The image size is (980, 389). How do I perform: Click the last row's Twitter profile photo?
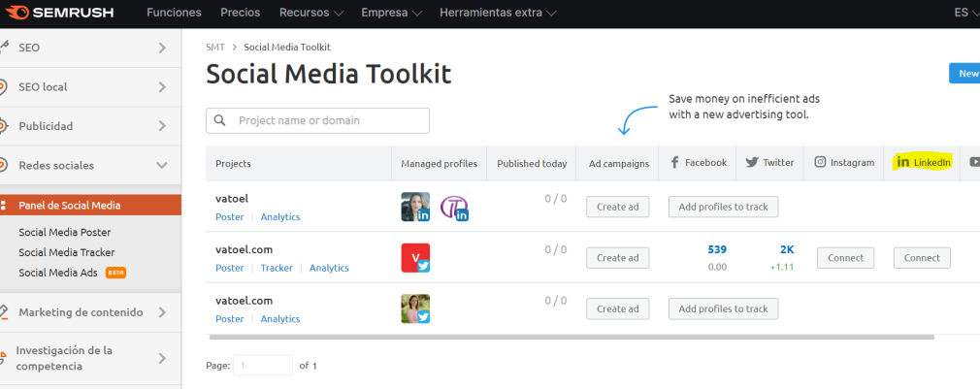(x=415, y=308)
